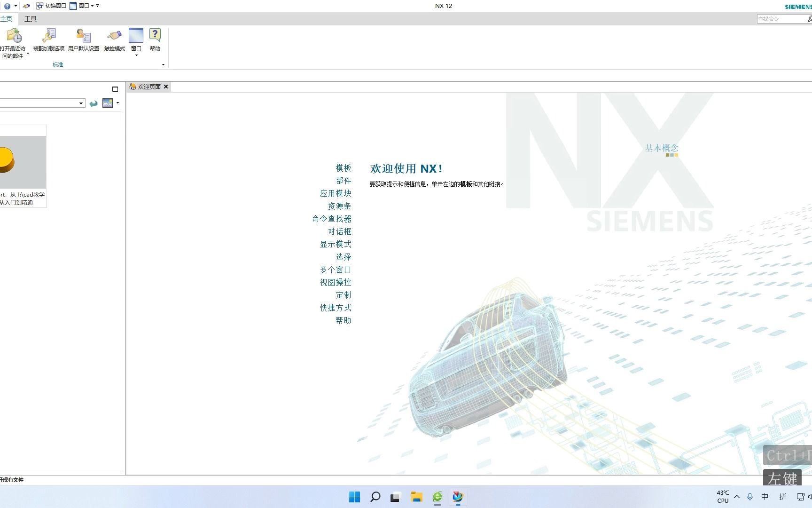Open the Selection (选择) link

(x=344, y=257)
